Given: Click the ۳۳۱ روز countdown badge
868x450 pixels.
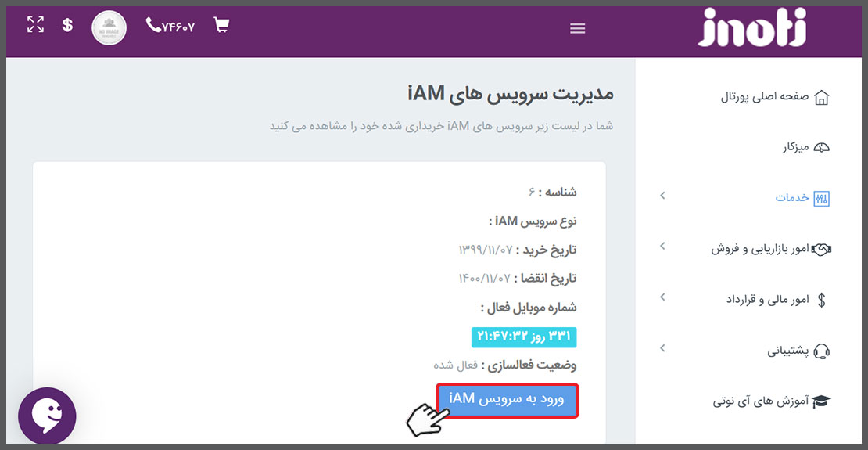Looking at the screenshot, I should click(x=524, y=337).
